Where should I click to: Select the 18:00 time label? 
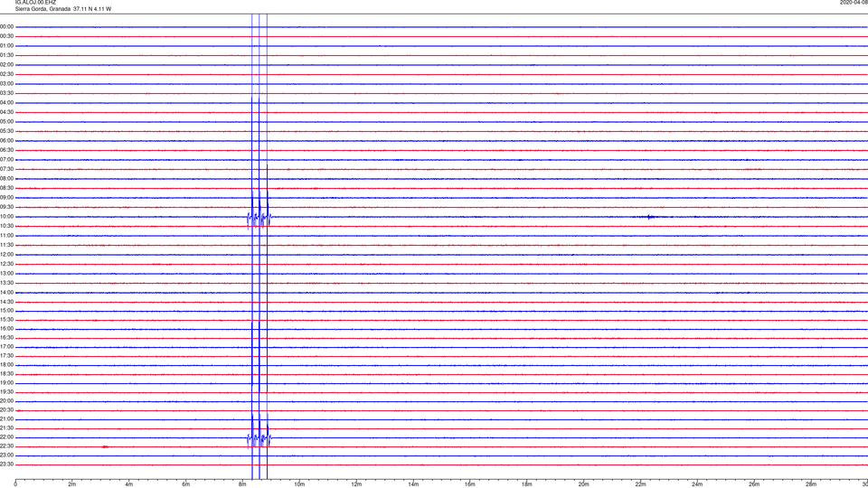[x=6, y=364]
